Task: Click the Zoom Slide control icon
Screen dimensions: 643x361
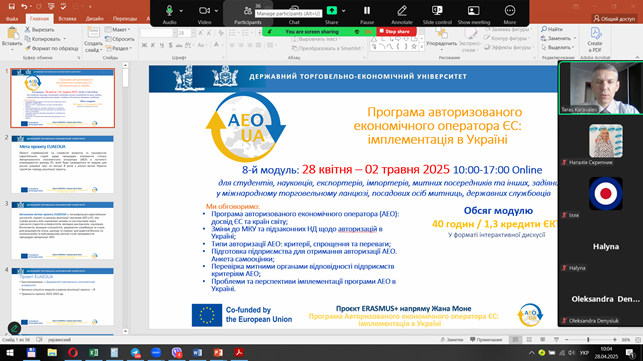Action: [x=437, y=11]
